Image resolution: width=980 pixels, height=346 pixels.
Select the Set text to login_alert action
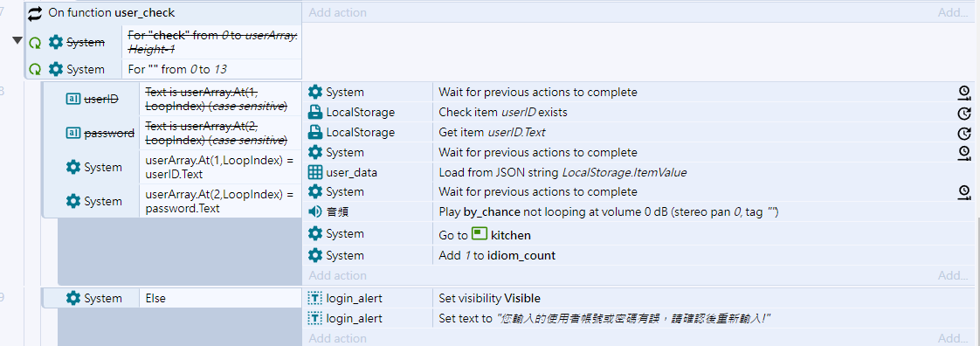(x=638, y=318)
